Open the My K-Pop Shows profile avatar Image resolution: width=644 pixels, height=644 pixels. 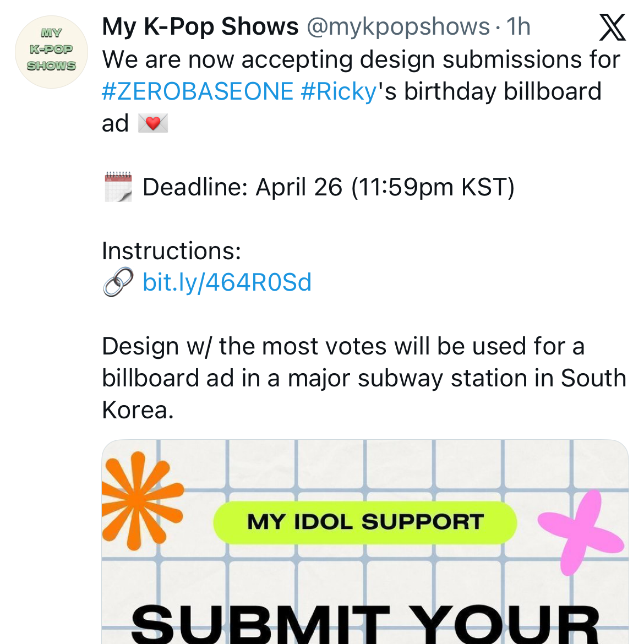[51, 52]
